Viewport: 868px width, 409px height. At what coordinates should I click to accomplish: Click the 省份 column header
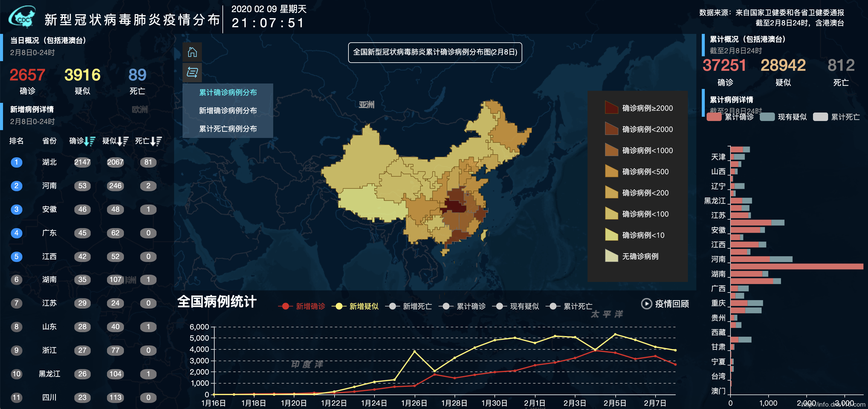(x=50, y=141)
